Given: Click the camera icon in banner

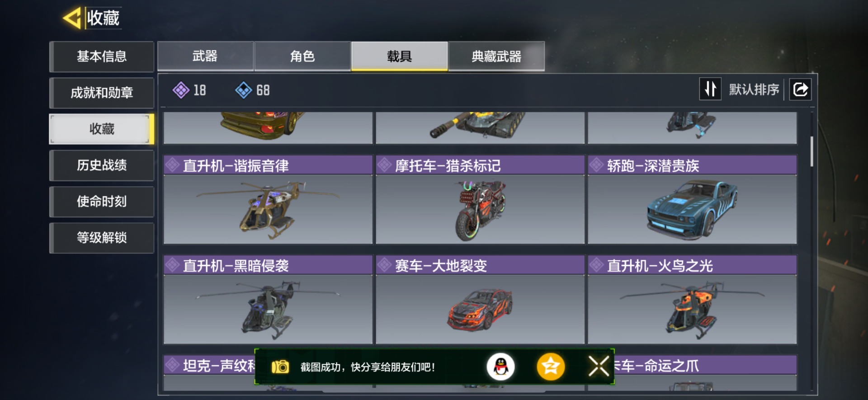Looking at the screenshot, I should click(x=280, y=367).
